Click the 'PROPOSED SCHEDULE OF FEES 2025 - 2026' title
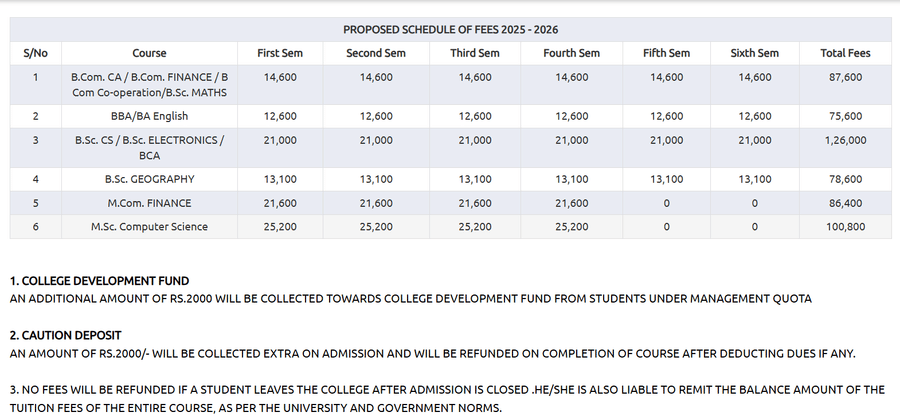The height and width of the screenshot is (420, 900). pyautogui.click(x=457, y=30)
